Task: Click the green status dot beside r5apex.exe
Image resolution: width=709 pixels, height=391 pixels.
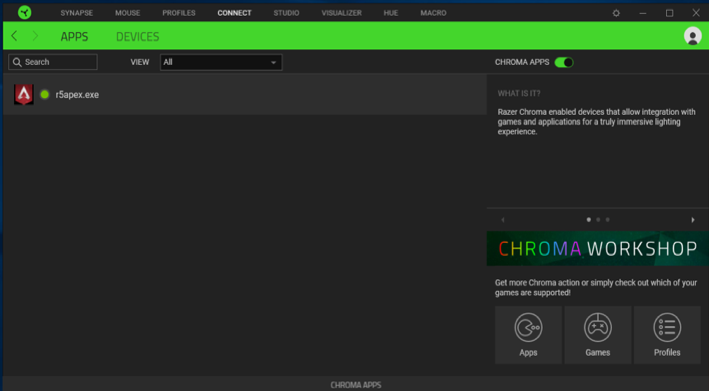Action: point(44,94)
